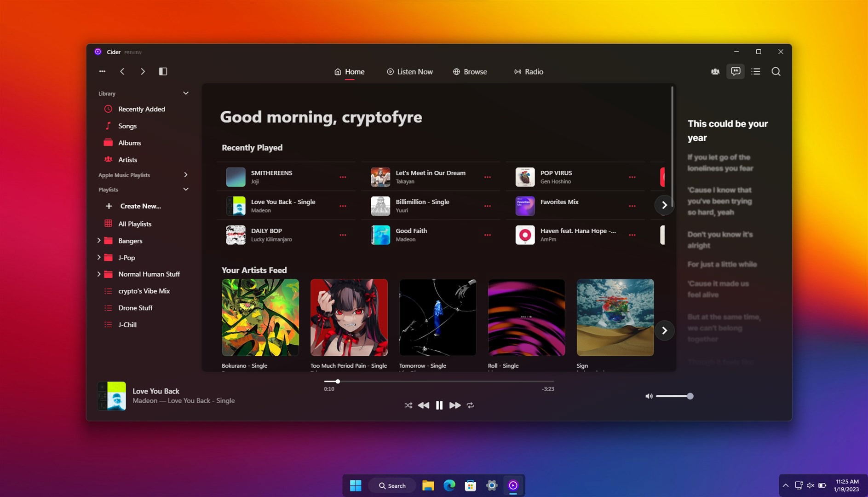This screenshot has width=868, height=497.
Task: Open Recently Added in the library
Action: [142, 109]
